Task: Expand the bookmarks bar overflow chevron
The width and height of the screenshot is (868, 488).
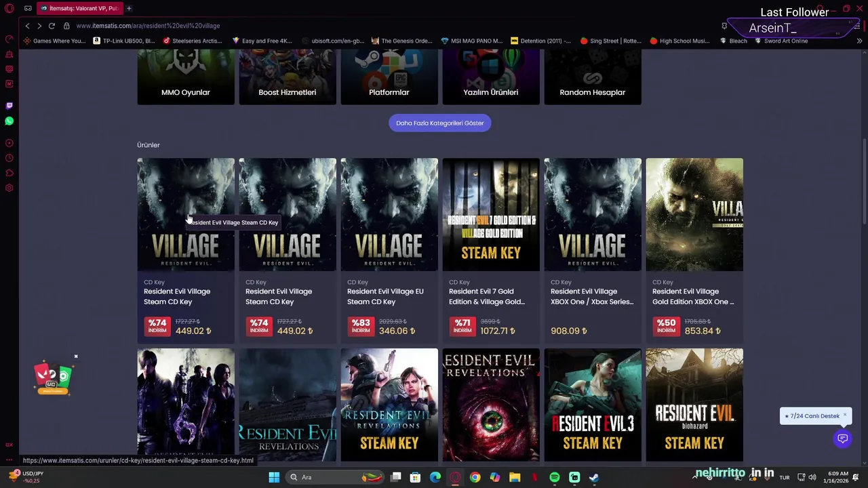Action: pyautogui.click(x=859, y=41)
